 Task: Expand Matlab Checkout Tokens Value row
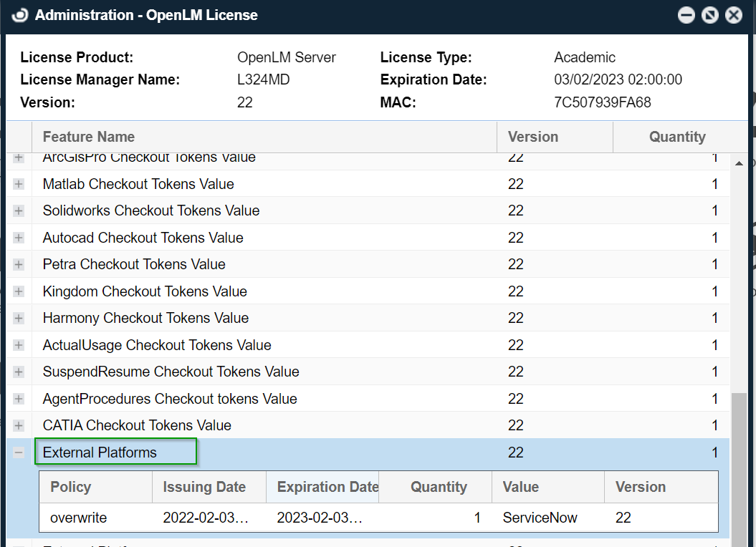pyautogui.click(x=19, y=184)
